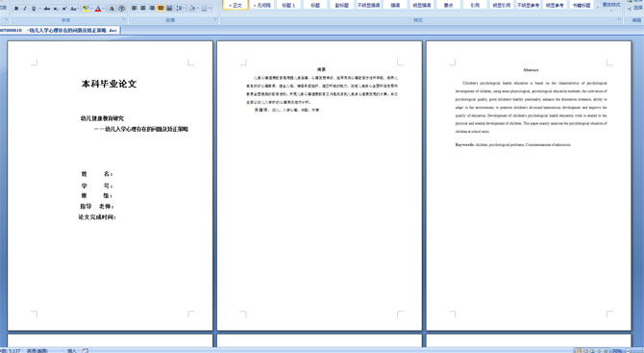Viewport: 644px width, 353px height.
Task: Apply red font color
Action: 98,9
